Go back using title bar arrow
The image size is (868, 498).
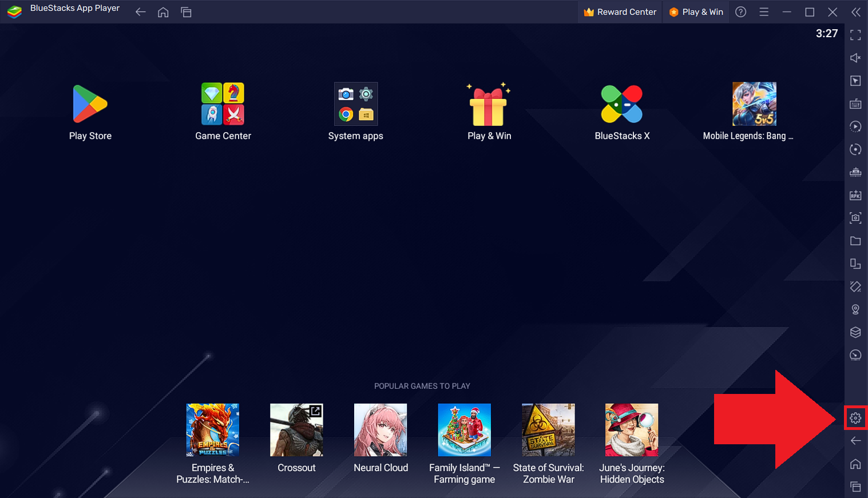(x=141, y=12)
